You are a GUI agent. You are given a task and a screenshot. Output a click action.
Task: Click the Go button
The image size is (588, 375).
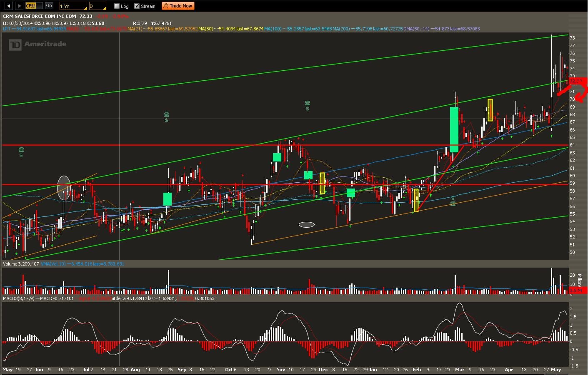49,6
